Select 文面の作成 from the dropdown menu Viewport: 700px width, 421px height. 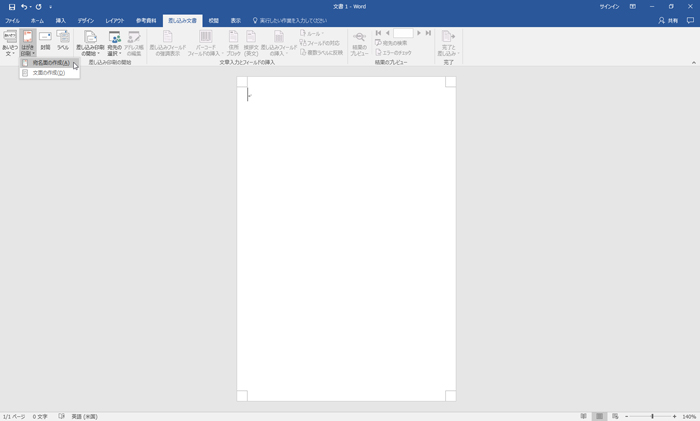tap(48, 73)
